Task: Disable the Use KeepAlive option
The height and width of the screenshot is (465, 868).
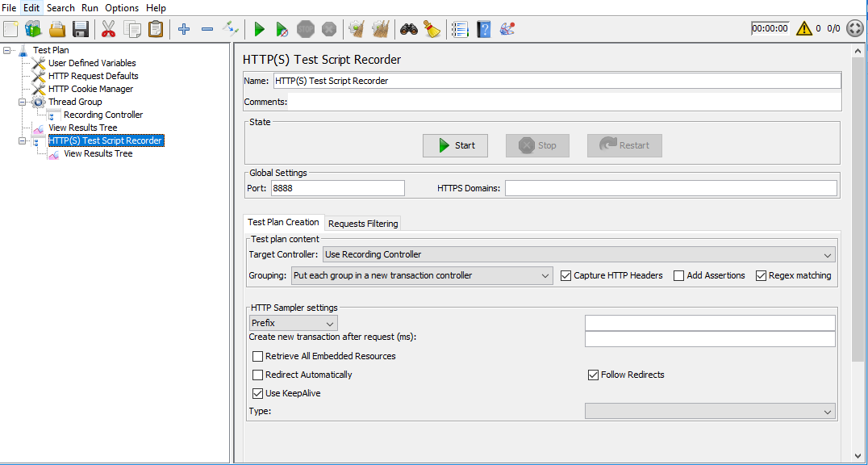Action: point(257,393)
